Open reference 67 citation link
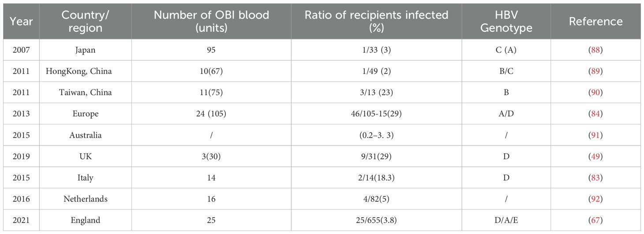The height and width of the screenshot is (234, 644). (x=595, y=220)
